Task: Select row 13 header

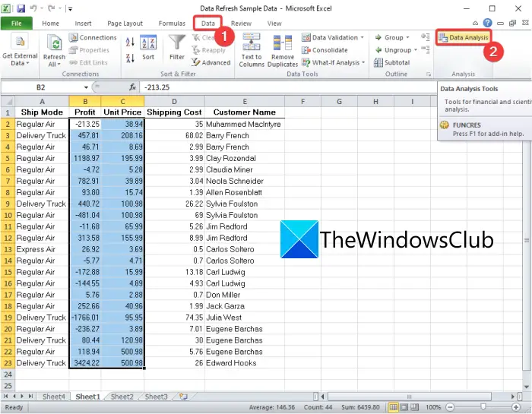Action: pos(8,249)
